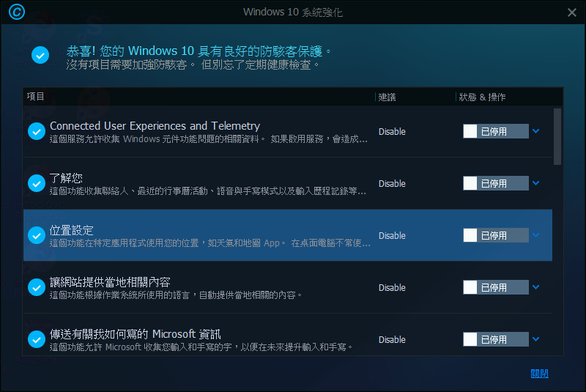Click the 建議 column header
This screenshot has width=586, height=392.
coord(387,97)
